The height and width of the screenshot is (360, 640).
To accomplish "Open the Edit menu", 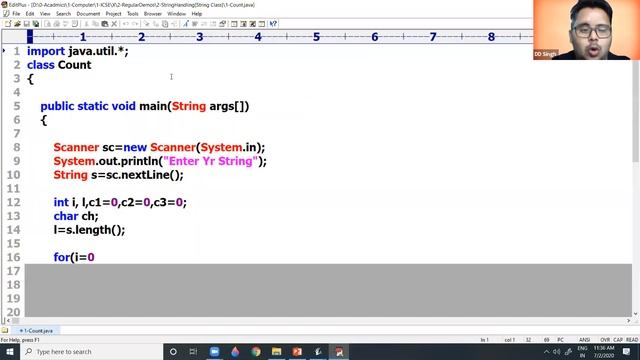I will pos(30,13).
